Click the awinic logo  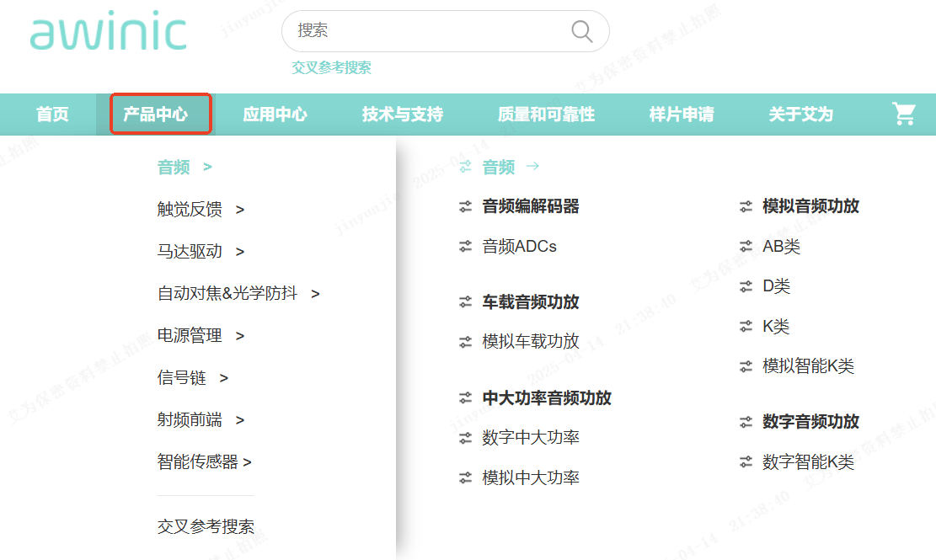pyautogui.click(x=108, y=32)
